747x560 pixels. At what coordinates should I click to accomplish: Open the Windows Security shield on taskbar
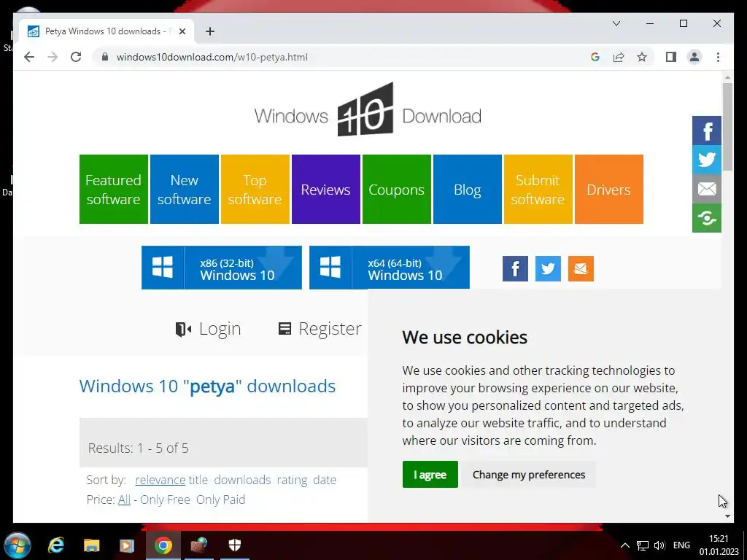pyautogui.click(x=234, y=545)
